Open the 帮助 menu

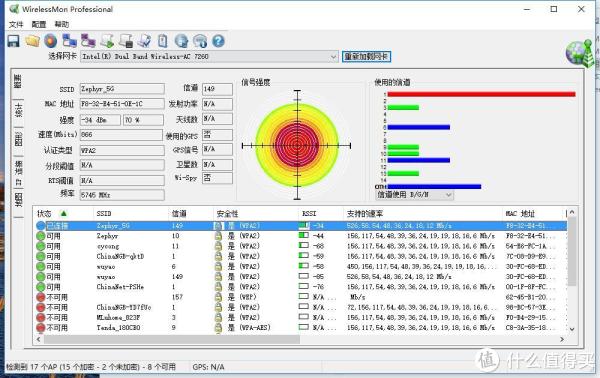click(62, 24)
